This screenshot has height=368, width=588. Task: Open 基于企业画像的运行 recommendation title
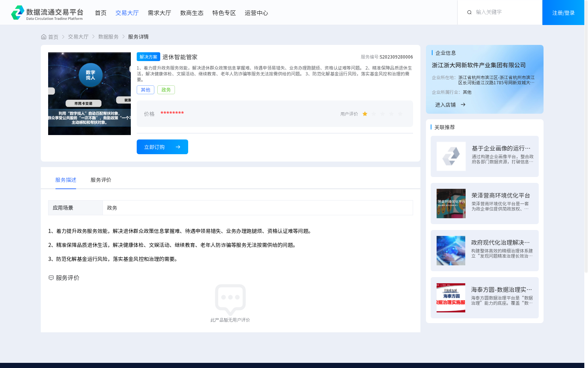tap(501, 148)
